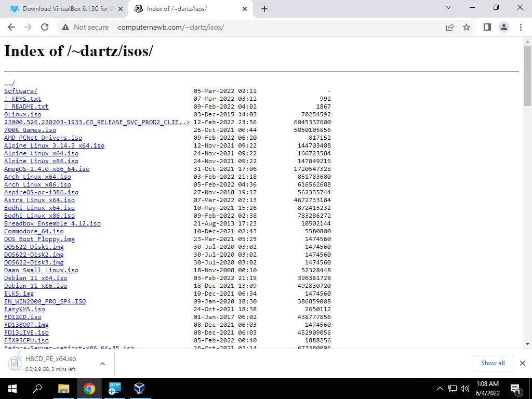Close the Index of /~dartz/isos/ tab
Viewport: 532px width, 399px height.
(x=245, y=9)
